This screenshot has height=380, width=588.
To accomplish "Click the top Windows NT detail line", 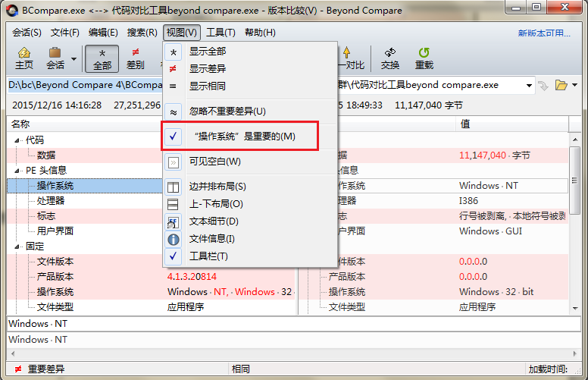I will pyautogui.click(x=294, y=324).
